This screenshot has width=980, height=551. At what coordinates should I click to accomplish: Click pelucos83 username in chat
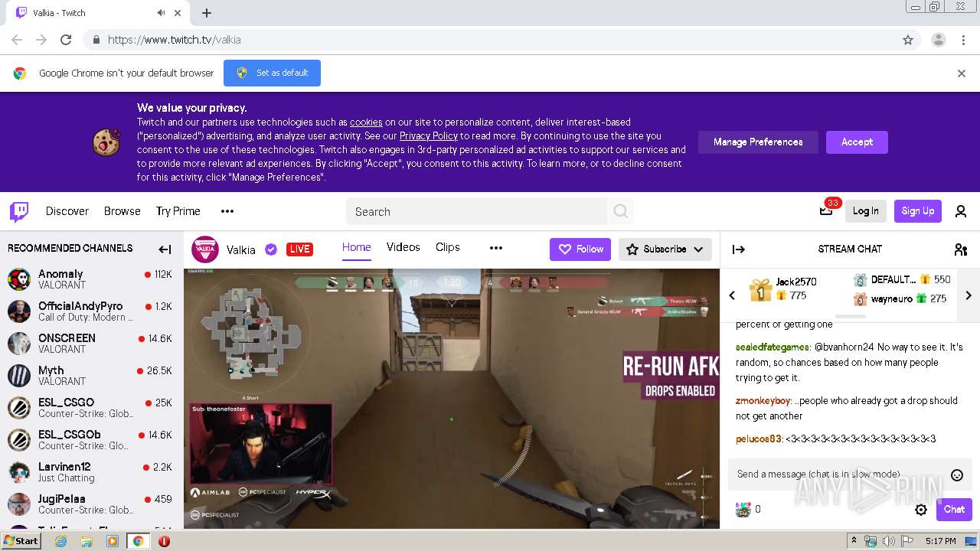point(759,439)
